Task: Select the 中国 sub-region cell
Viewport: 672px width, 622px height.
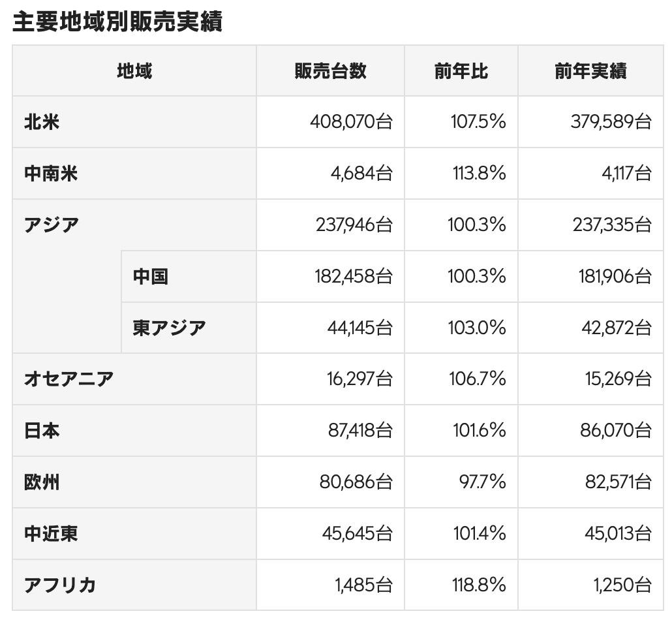Action: tap(151, 276)
